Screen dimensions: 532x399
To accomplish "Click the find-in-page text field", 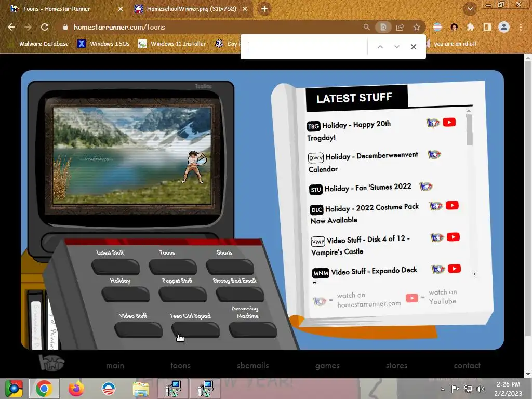I will [x=305, y=46].
